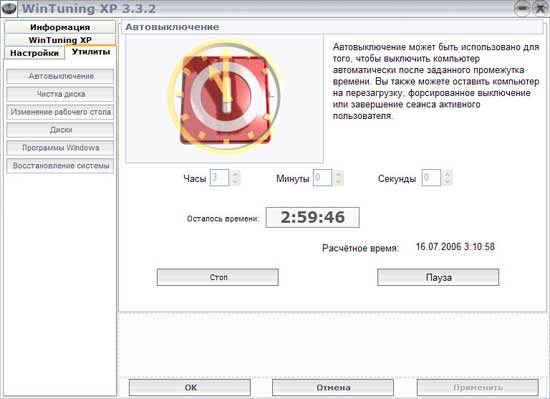The height and width of the screenshot is (399, 550).
Task: Cancel with the Отмена button
Action: (333, 387)
